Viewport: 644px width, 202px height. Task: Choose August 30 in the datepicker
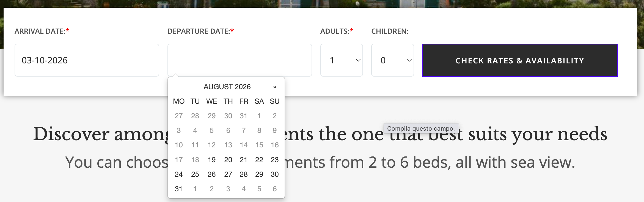pos(275,174)
